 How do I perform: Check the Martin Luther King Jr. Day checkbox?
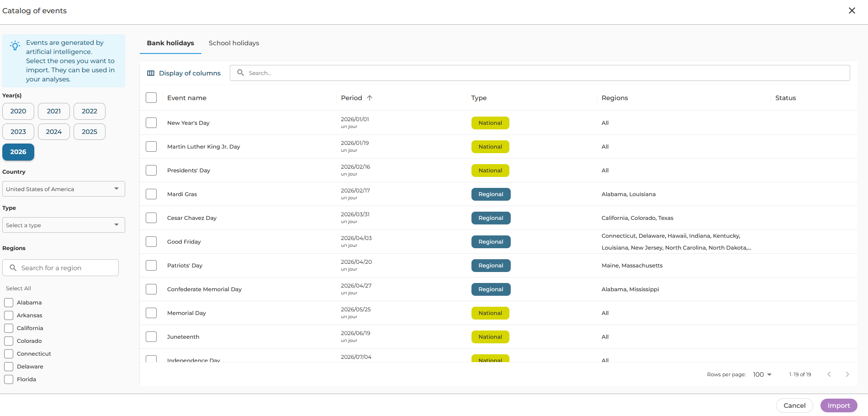pos(151,147)
